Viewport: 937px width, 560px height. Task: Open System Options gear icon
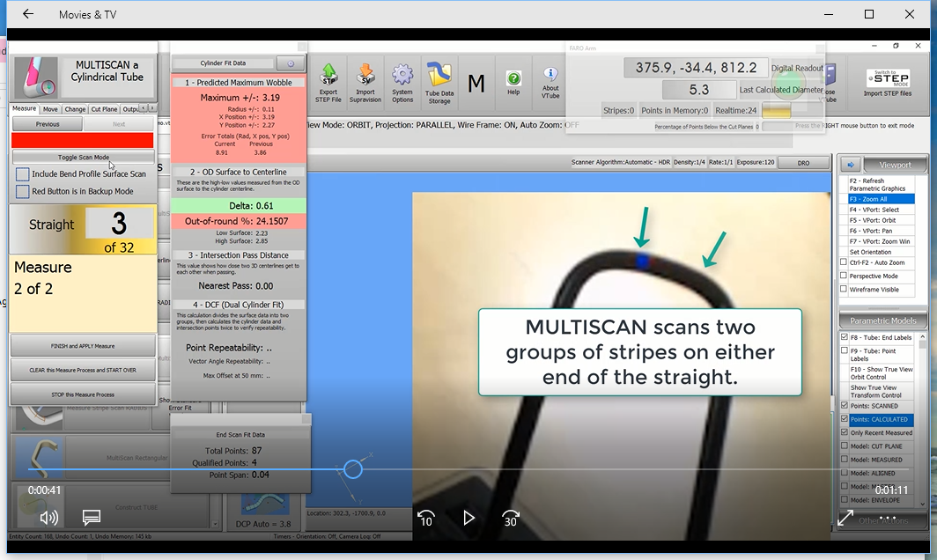pos(402,83)
